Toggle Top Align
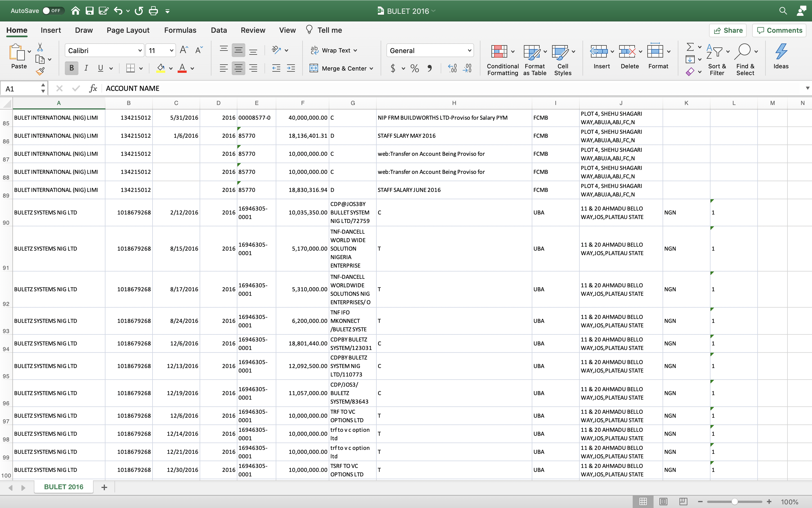This screenshot has height=508, width=812. (224, 50)
